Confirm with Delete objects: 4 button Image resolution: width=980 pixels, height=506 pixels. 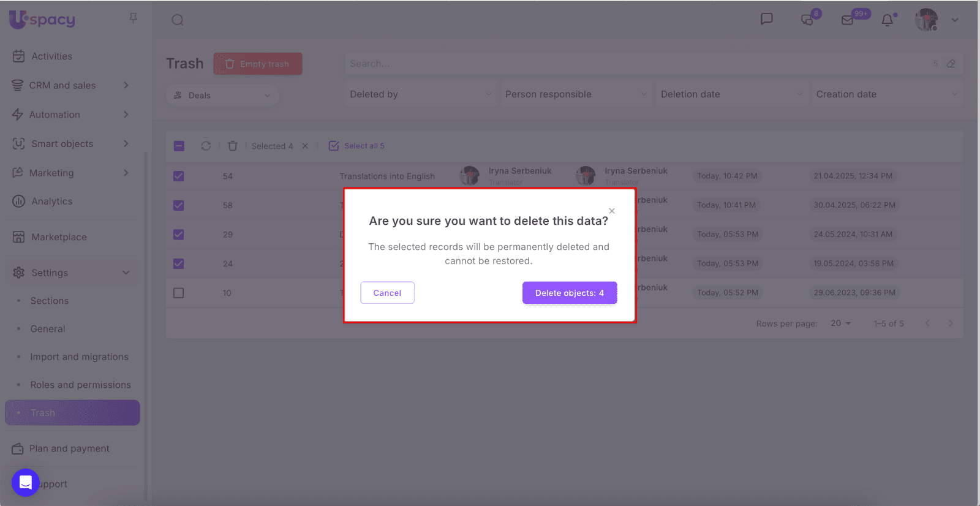coord(569,293)
